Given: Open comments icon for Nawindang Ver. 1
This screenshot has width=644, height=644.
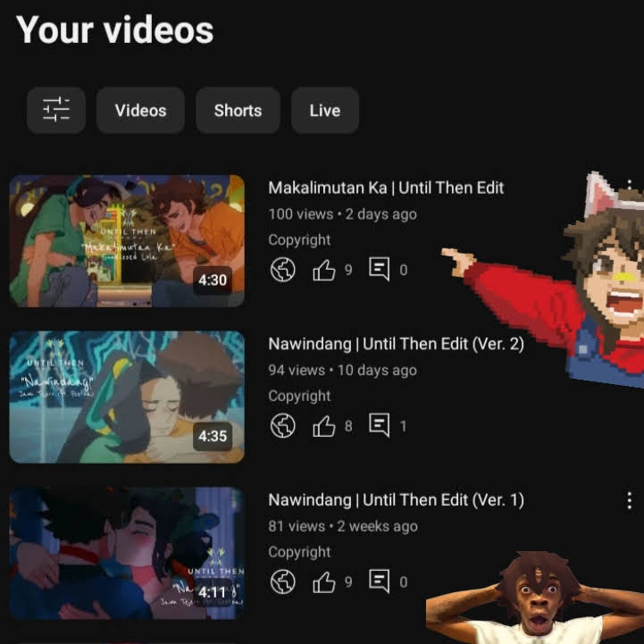Looking at the screenshot, I should point(380,582).
